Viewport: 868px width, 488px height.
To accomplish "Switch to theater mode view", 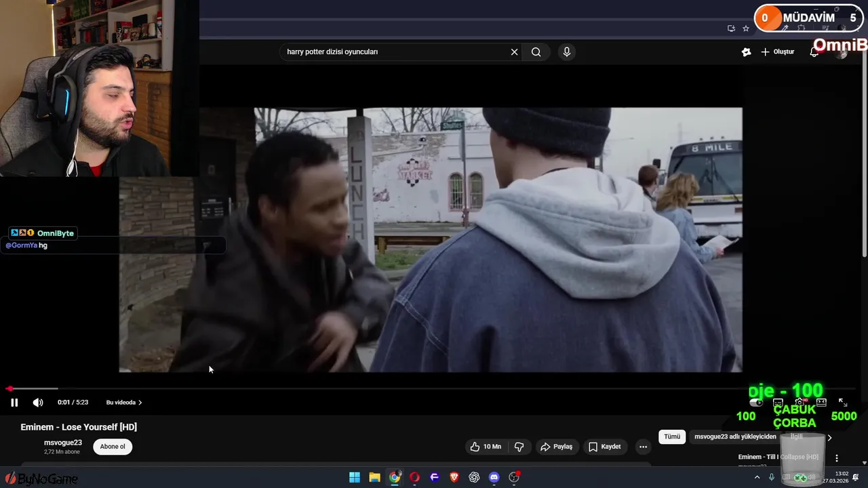I will point(821,403).
